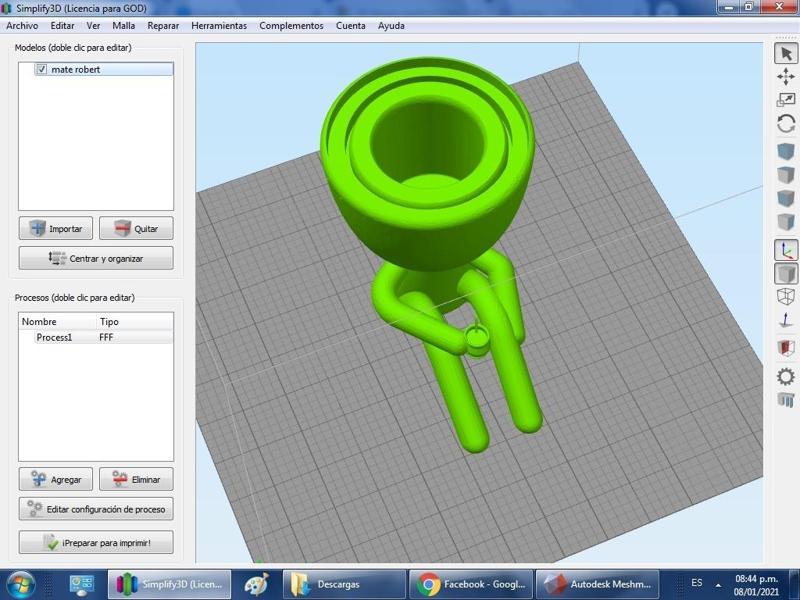Click Eliminar to delete the process
800x600 pixels.
click(136, 479)
